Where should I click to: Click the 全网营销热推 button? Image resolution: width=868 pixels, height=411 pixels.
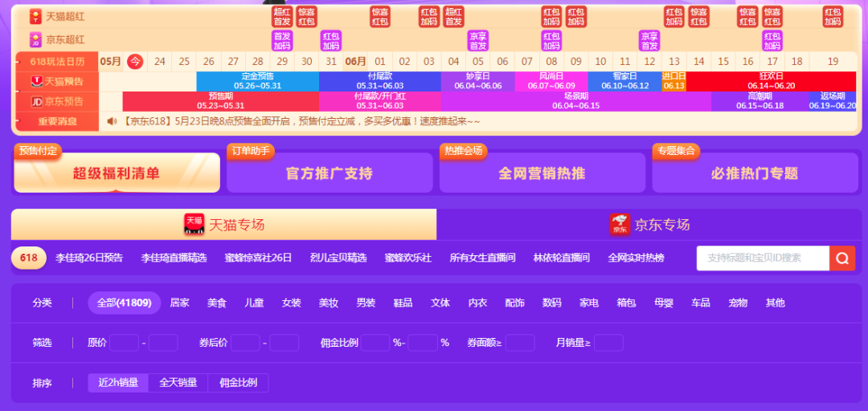542,173
